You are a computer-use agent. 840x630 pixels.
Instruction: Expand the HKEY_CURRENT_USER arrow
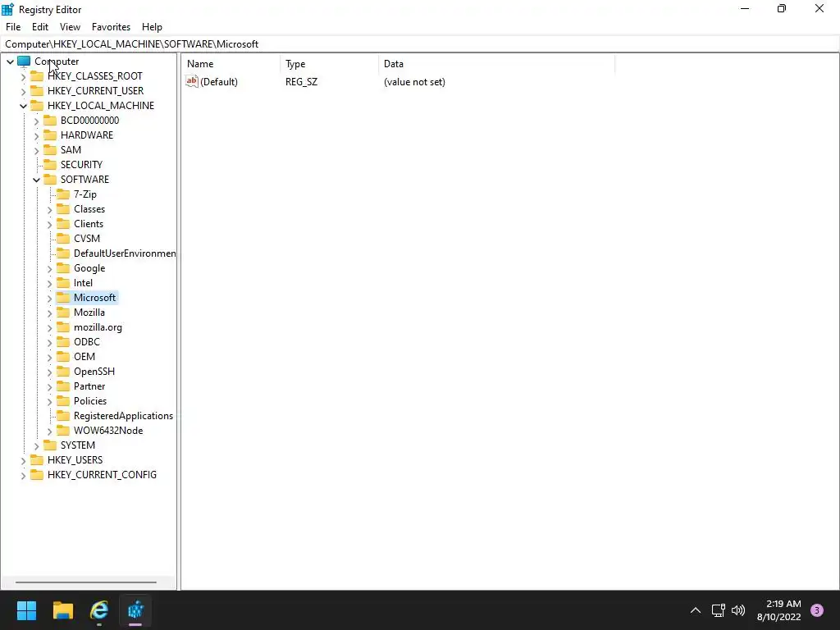click(x=23, y=91)
